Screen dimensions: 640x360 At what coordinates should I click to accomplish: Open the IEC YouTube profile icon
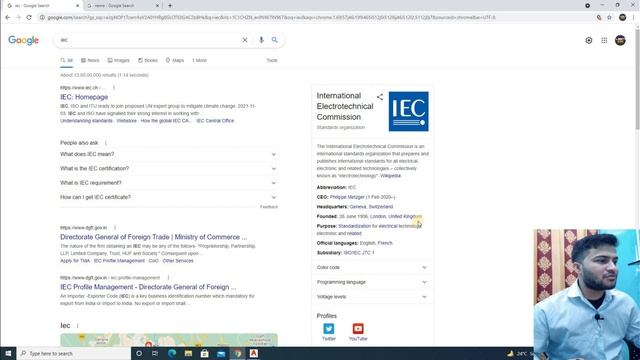(x=358, y=329)
